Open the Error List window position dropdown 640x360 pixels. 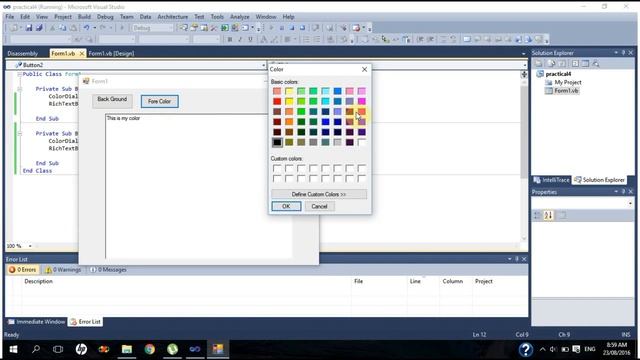[x=509, y=259]
